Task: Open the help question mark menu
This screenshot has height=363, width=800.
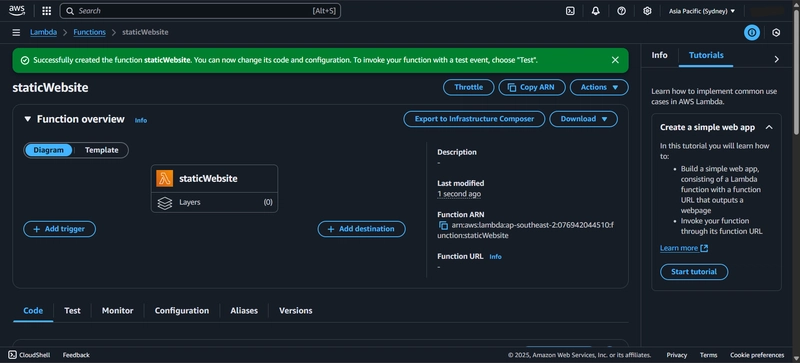Action: tap(621, 11)
